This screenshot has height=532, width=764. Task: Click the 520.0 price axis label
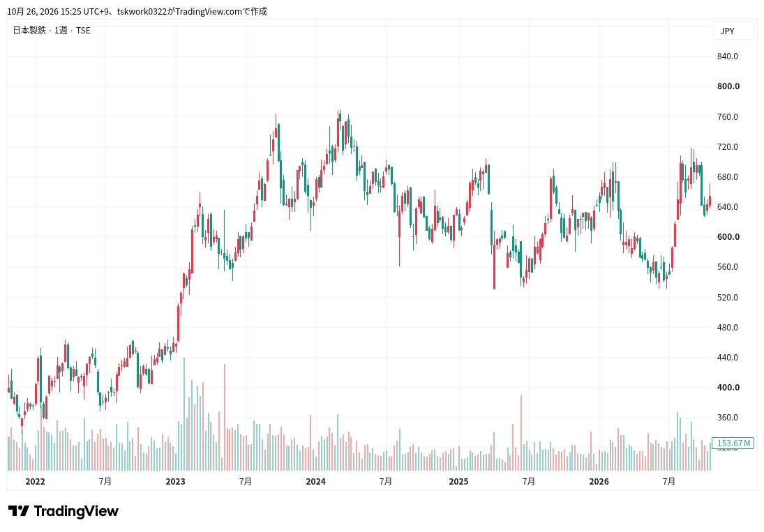[x=728, y=298]
